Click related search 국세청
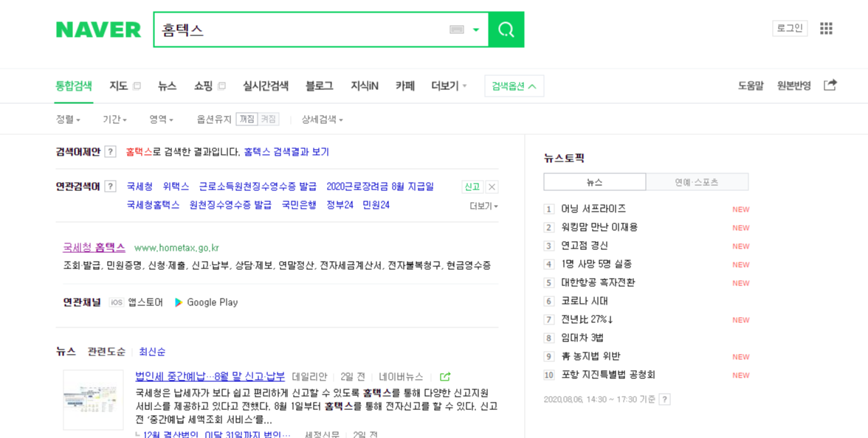Image resolution: width=868 pixels, height=438 pixels. tap(139, 187)
